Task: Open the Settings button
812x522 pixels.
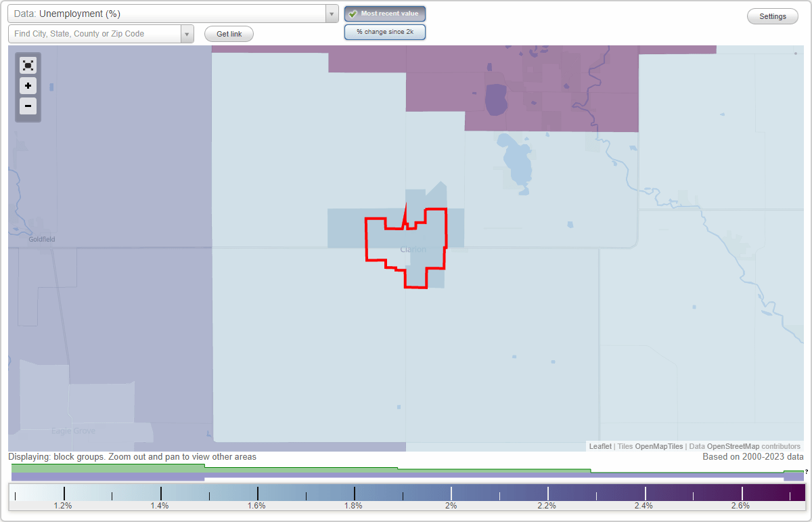Action: click(x=773, y=16)
